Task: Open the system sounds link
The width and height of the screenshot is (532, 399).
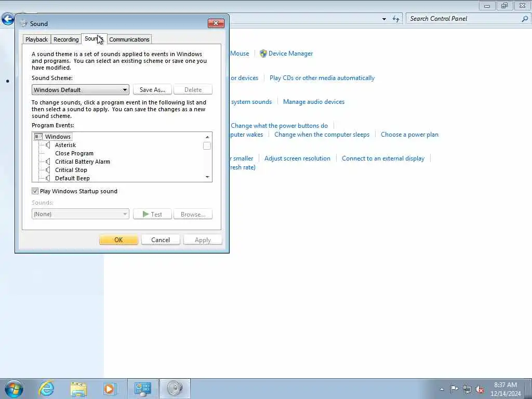Action: pyautogui.click(x=251, y=102)
